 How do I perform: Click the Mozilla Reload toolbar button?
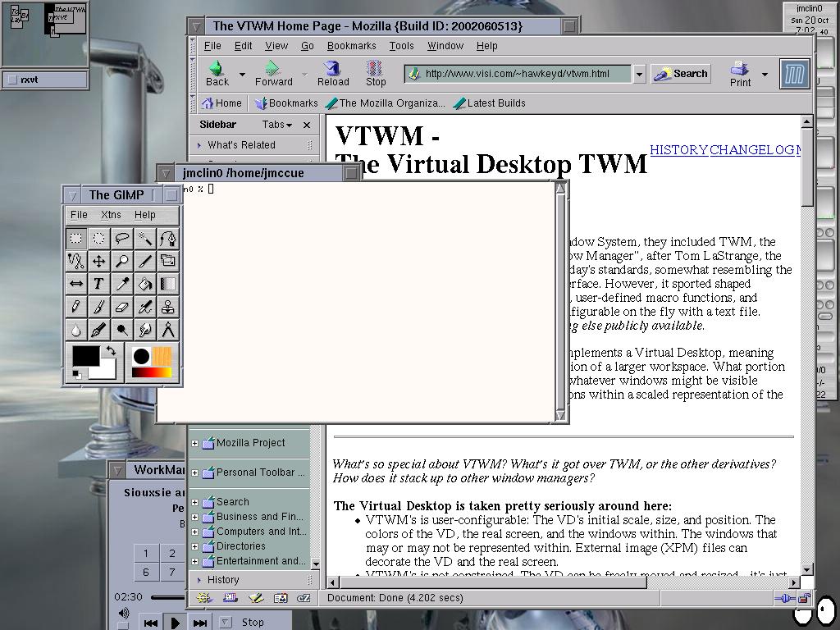(x=333, y=73)
